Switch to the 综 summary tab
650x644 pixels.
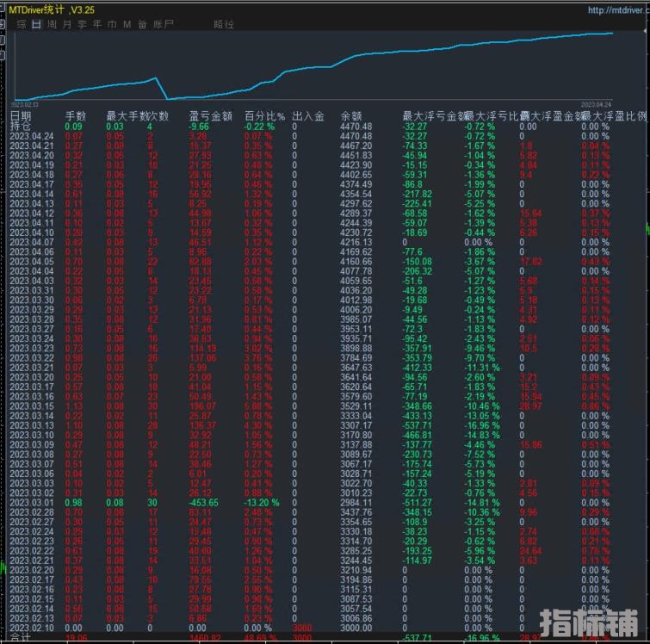[x=22, y=24]
